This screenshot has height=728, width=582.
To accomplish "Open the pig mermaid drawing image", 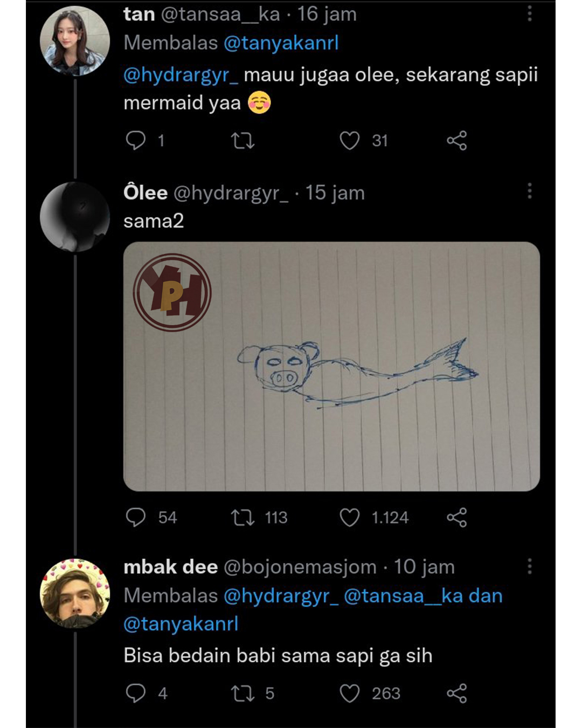I will (x=331, y=367).
